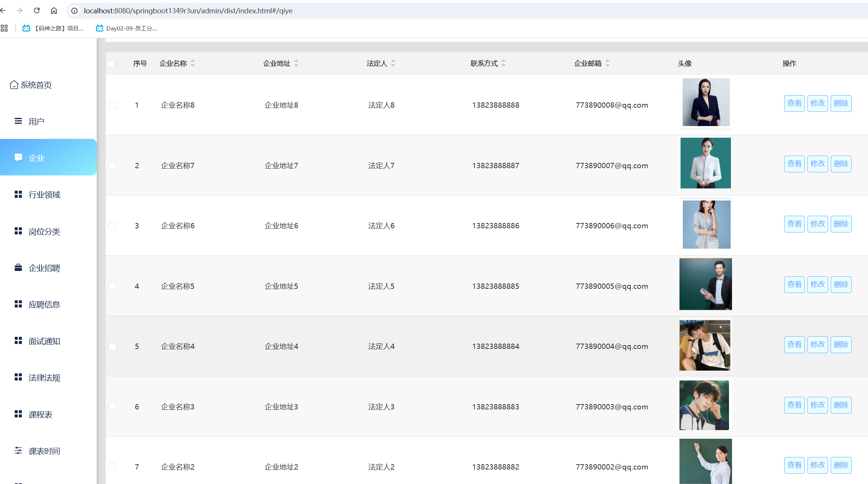Click the browser home icon
Image resolution: width=868 pixels, height=484 pixels.
click(x=54, y=11)
